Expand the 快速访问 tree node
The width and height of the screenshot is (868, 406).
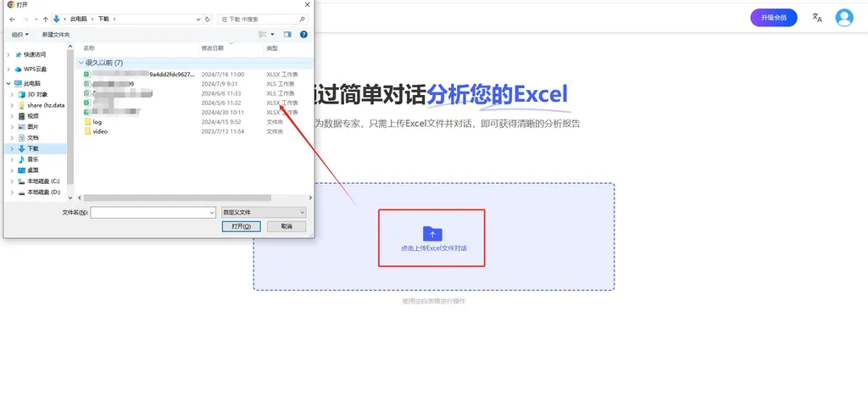8,54
